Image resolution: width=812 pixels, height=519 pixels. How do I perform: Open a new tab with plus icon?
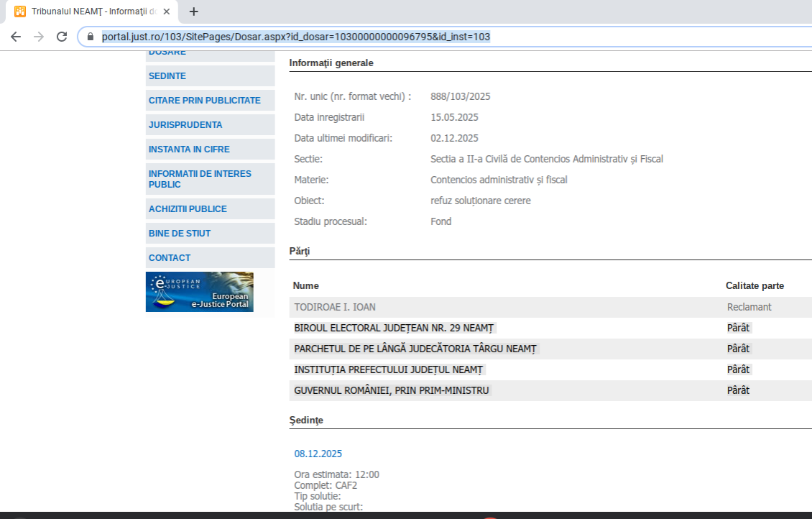tap(193, 12)
